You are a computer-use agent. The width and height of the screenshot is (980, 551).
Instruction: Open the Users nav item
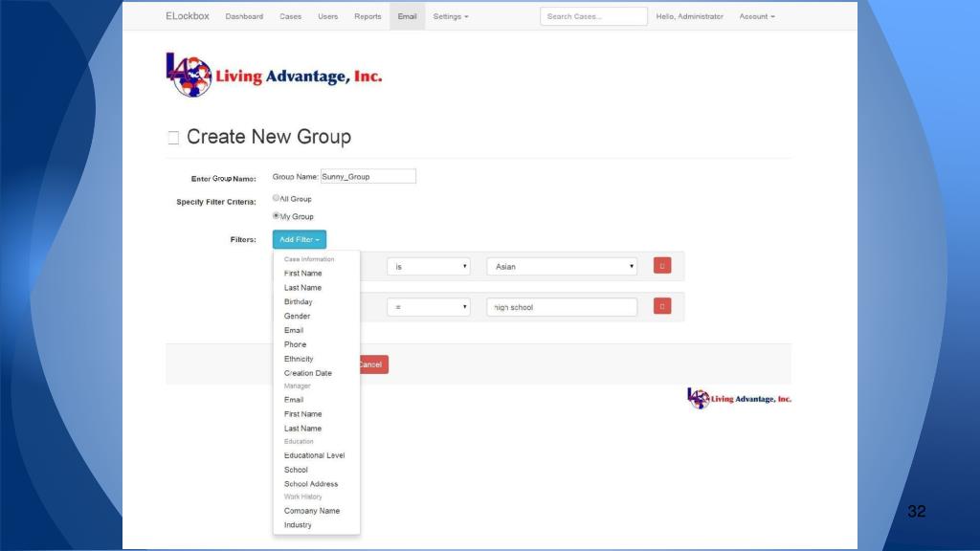click(x=327, y=16)
